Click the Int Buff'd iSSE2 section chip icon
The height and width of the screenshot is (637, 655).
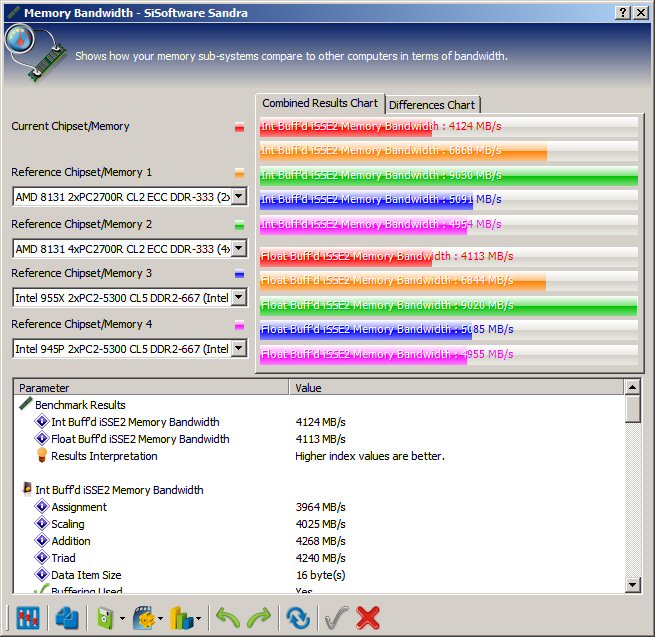pyautogui.click(x=27, y=489)
